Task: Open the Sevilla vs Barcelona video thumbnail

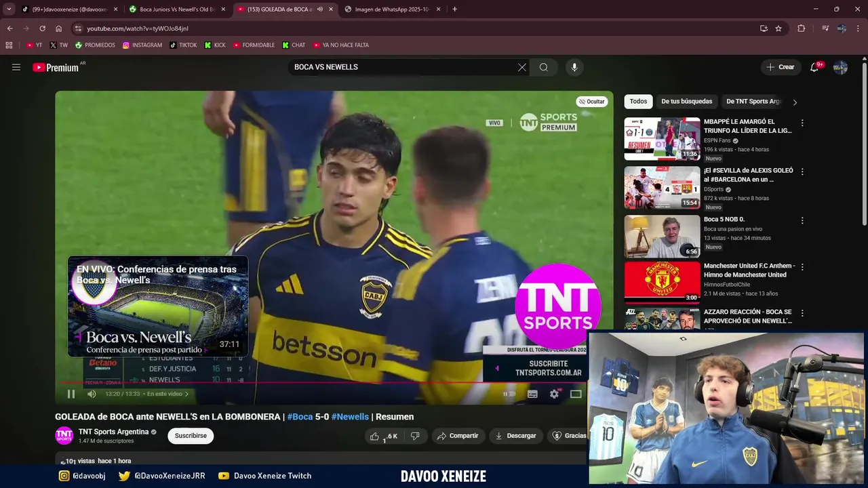Action: 662,187
